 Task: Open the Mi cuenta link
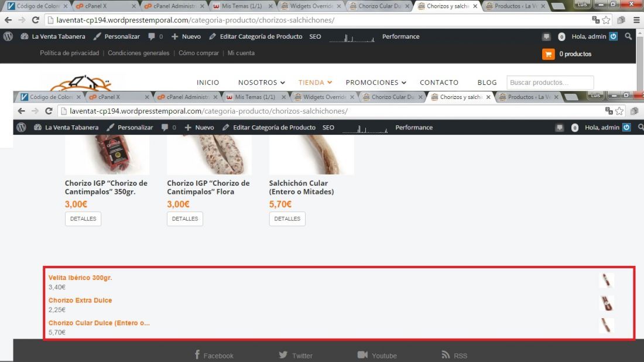[x=241, y=53]
